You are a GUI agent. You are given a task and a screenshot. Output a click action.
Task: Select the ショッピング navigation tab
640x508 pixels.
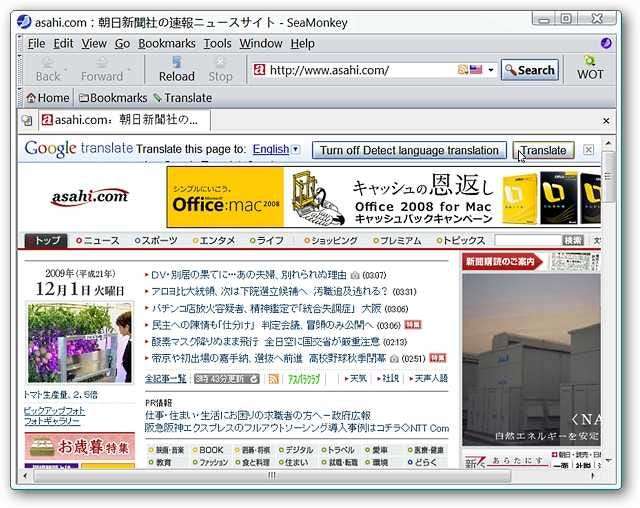coord(331,241)
